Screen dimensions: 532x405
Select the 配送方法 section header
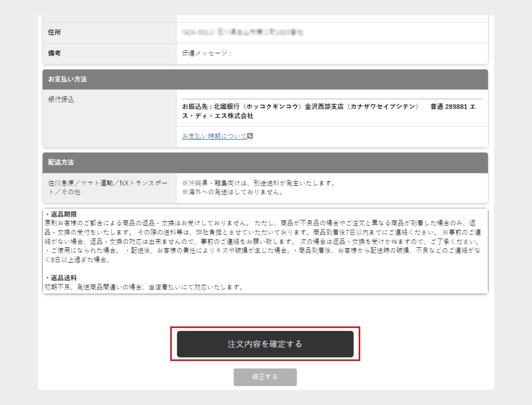[x=61, y=162]
